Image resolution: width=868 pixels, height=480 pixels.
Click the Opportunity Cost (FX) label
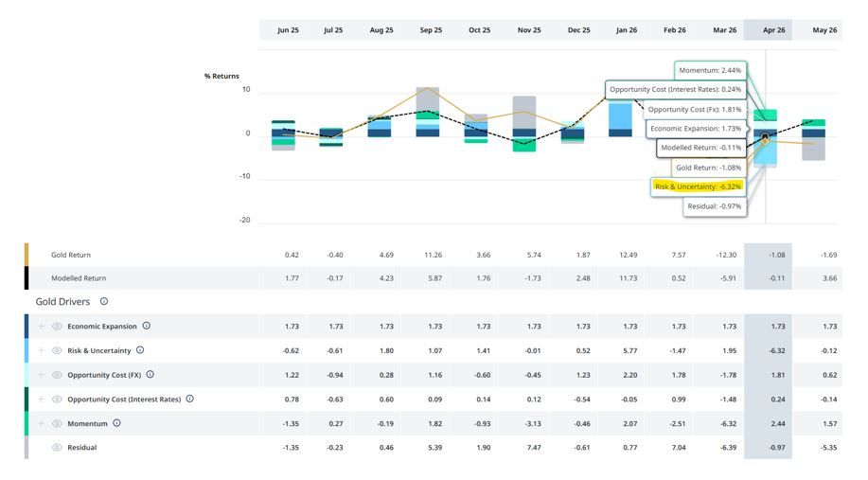click(104, 375)
